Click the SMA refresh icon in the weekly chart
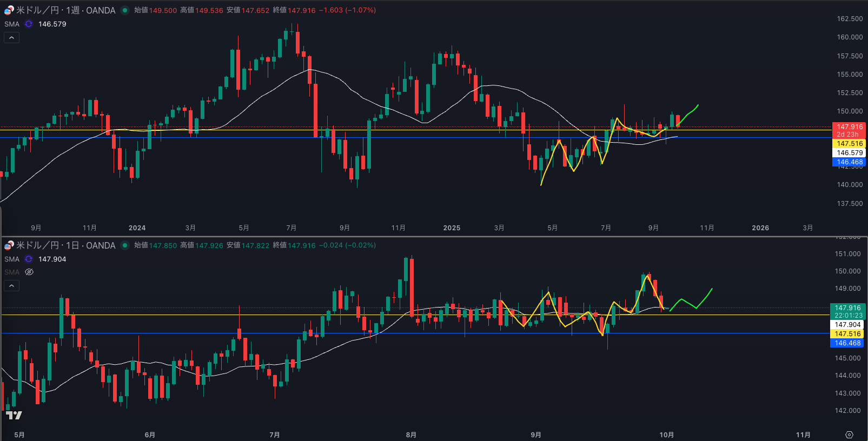The width and height of the screenshot is (868, 441). point(29,24)
